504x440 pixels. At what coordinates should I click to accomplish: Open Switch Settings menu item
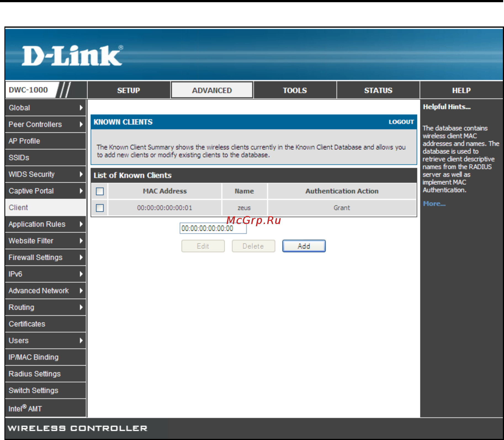[46, 390]
